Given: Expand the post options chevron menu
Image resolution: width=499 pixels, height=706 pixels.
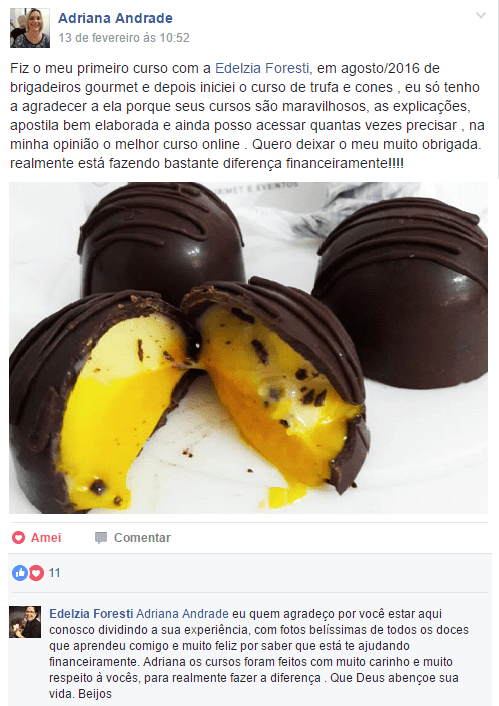Looking at the screenshot, I should click(x=481, y=16).
